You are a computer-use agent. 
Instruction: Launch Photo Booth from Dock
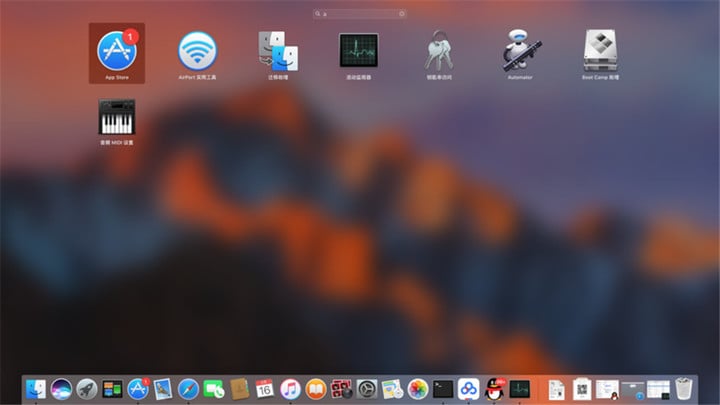(341, 389)
